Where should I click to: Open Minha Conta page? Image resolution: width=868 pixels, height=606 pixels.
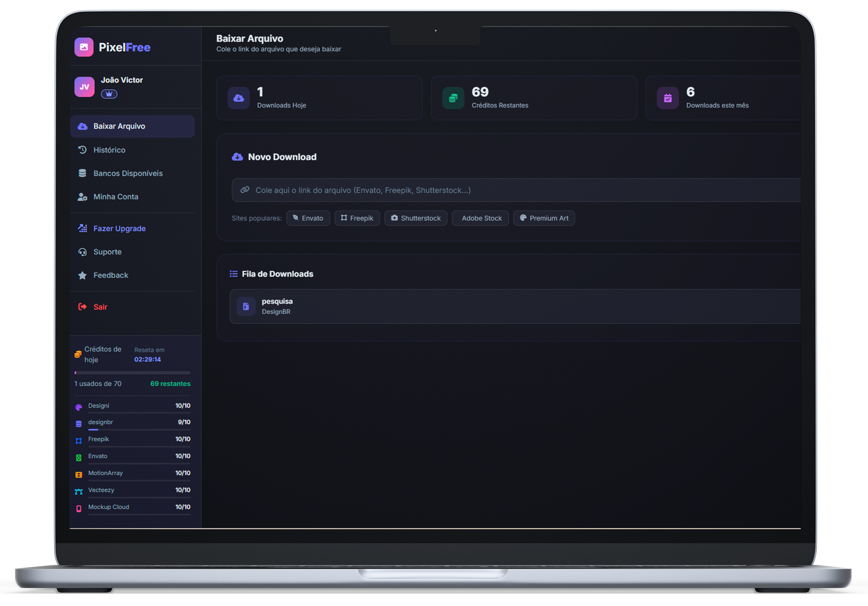pos(132,197)
